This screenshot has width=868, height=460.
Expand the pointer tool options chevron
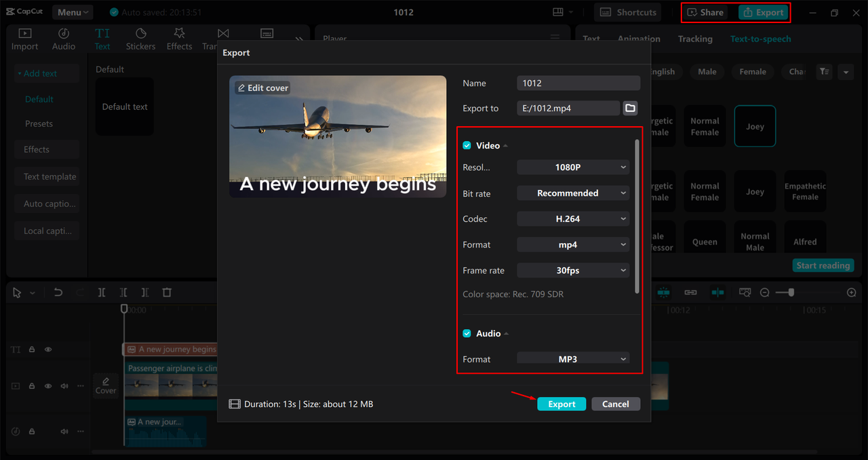point(33,293)
